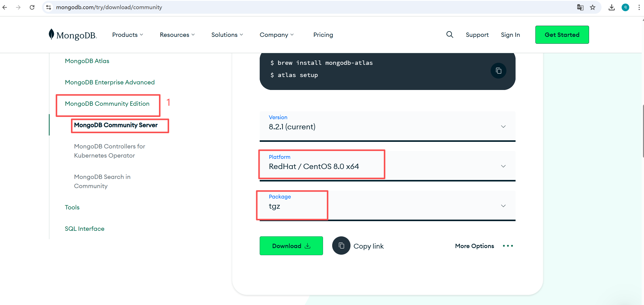Image resolution: width=644 pixels, height=305 pixels.
Task: View site information icon in address bar
Action: 49,7
